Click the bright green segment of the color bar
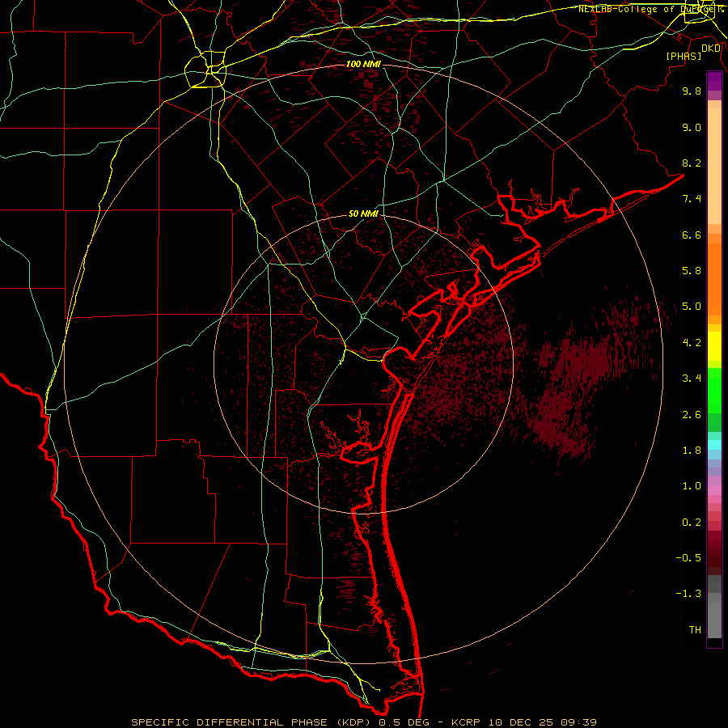This screenshot has width=728, height=728. click(x=714, y=390)
